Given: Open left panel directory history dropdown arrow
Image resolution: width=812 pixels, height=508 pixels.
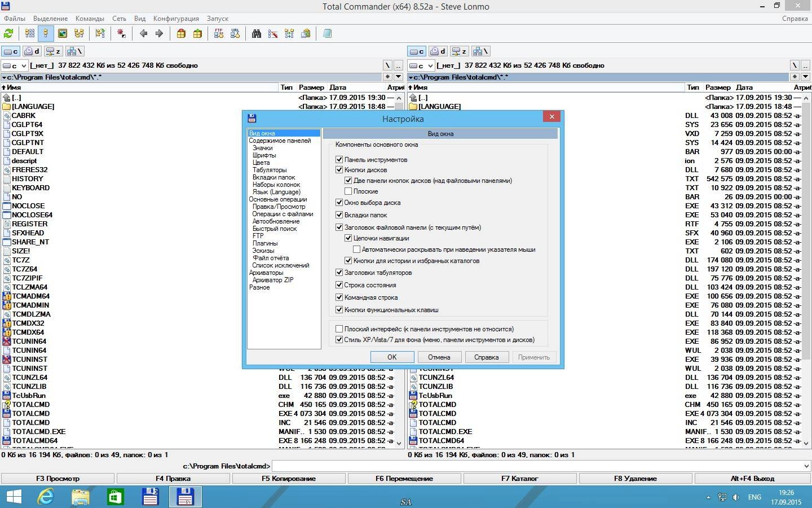Looking at the screenshot, I should pos(399,77).
